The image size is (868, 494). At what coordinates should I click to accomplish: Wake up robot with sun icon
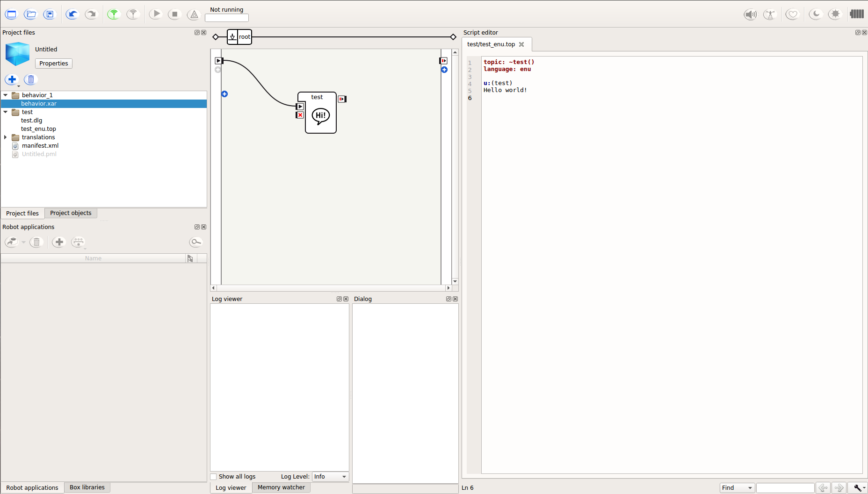(835, 14)
